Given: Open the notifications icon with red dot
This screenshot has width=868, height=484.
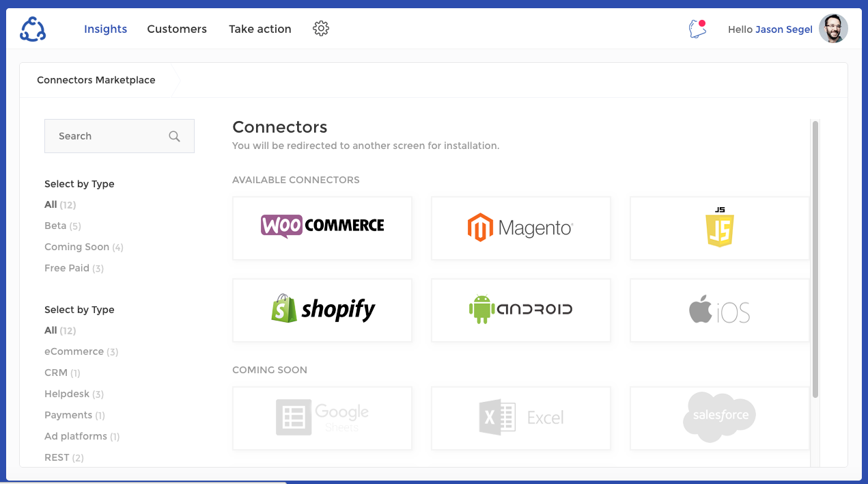Looking at the screenshot, I should point(697,29).
